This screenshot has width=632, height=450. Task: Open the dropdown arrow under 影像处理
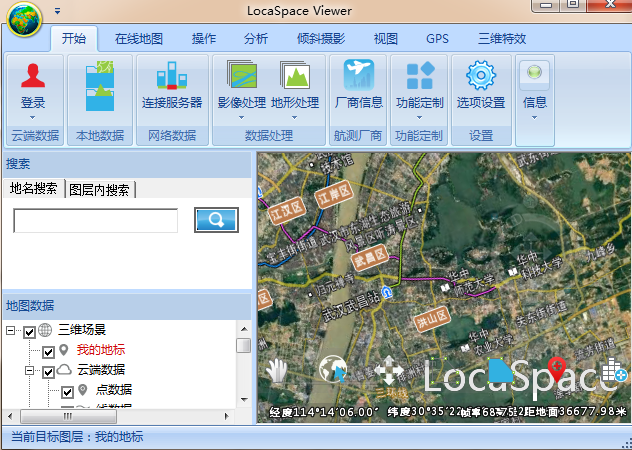click(241, 118)
